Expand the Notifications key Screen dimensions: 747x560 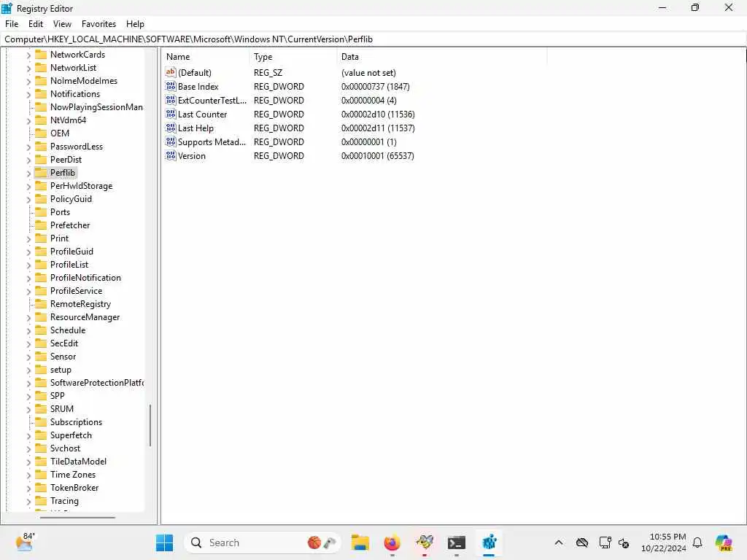click(28, 95)
